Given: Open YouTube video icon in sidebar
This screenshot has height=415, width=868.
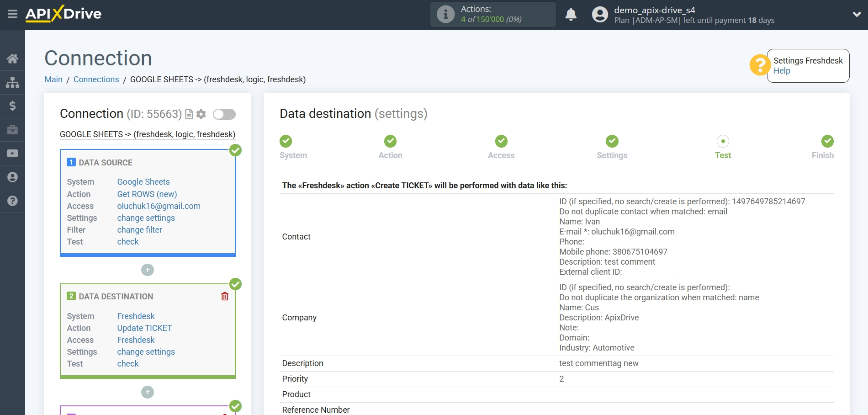Looking at the screenshot, I should [12, 154].
